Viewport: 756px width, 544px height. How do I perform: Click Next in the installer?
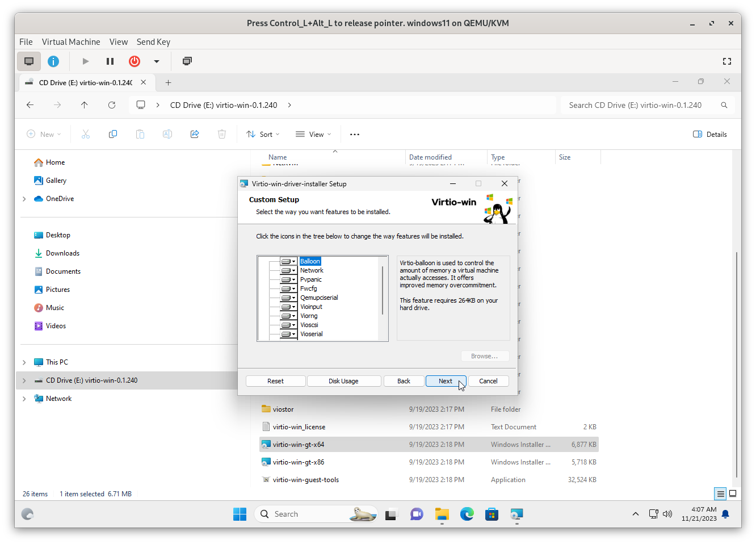446,381
